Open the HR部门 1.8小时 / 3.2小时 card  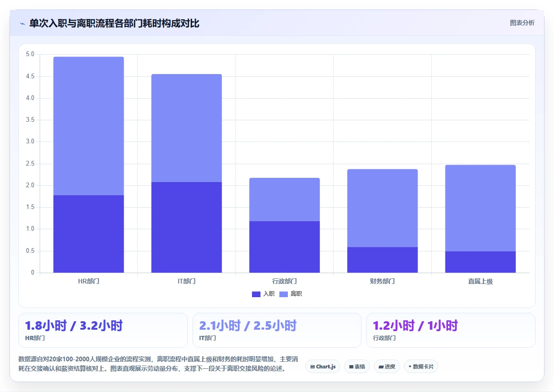coord(103,330)
